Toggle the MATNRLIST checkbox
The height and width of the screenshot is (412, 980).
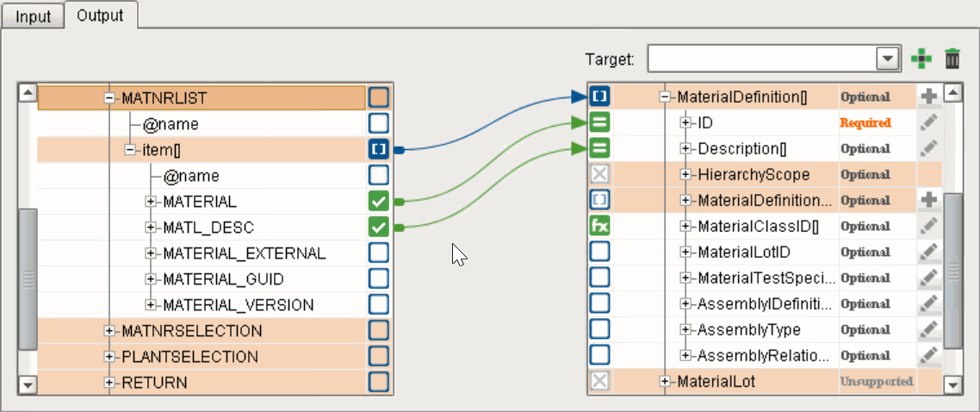tap(379, 97)
